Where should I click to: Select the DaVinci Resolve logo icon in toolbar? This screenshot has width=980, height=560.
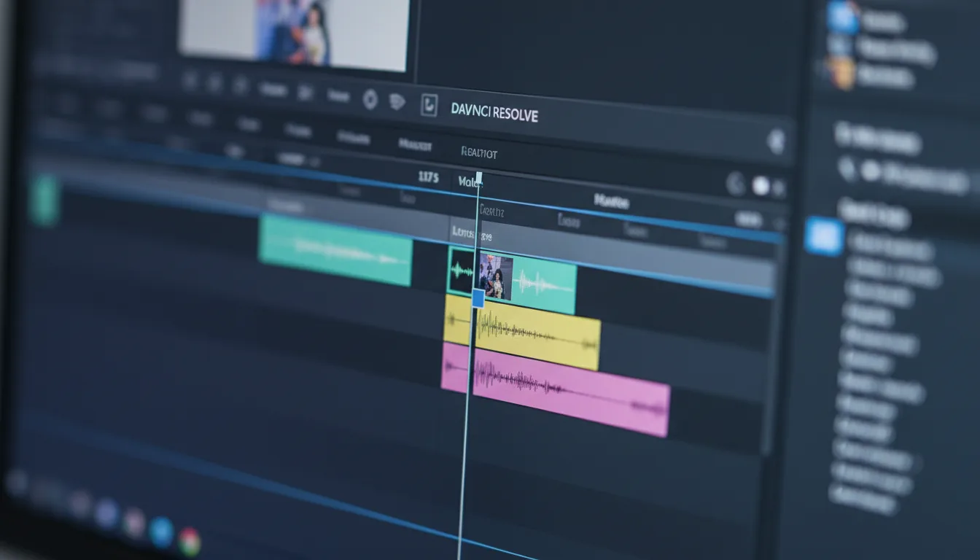pyautogui.click(x=430, y=106)
